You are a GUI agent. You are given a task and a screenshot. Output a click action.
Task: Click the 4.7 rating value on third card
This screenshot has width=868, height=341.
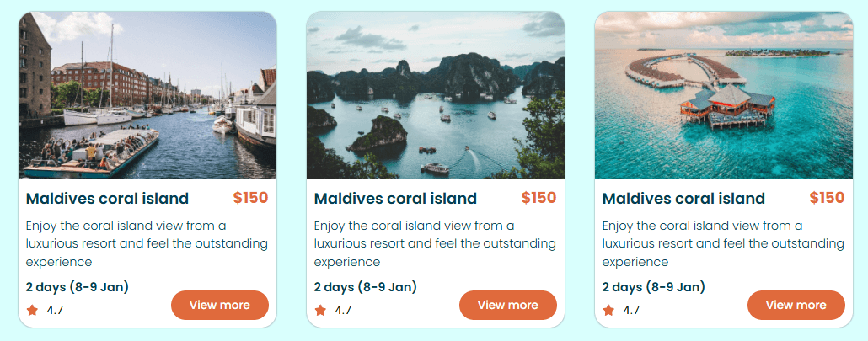pos(631,310)
